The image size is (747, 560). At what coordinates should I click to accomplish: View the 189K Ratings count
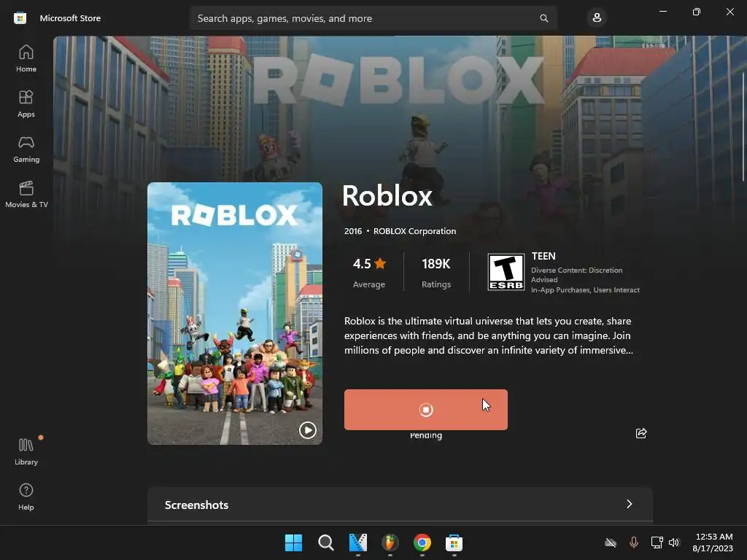436,273
